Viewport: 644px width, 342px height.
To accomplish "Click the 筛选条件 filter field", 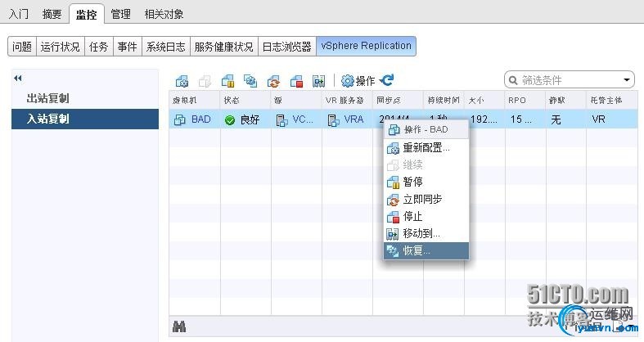I will click(x=570, y=80).
